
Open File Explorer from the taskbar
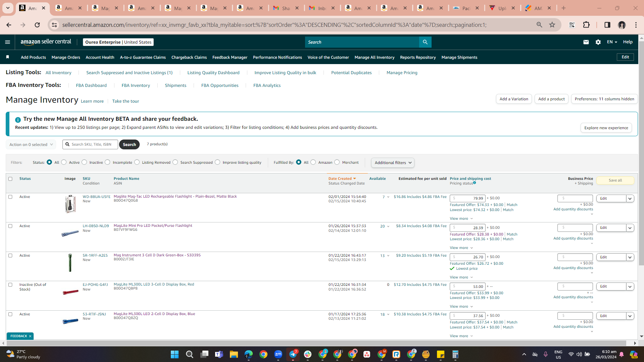tap(234, 354)
